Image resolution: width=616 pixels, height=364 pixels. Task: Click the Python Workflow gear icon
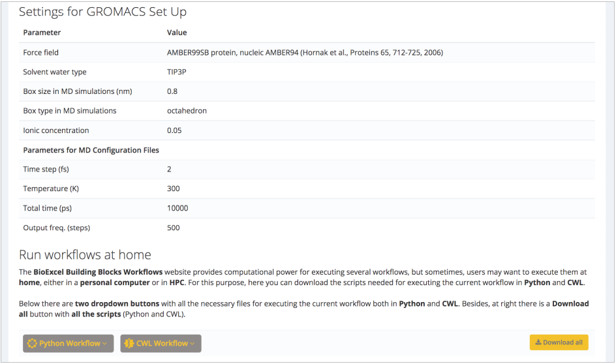(x=33, y=343)
